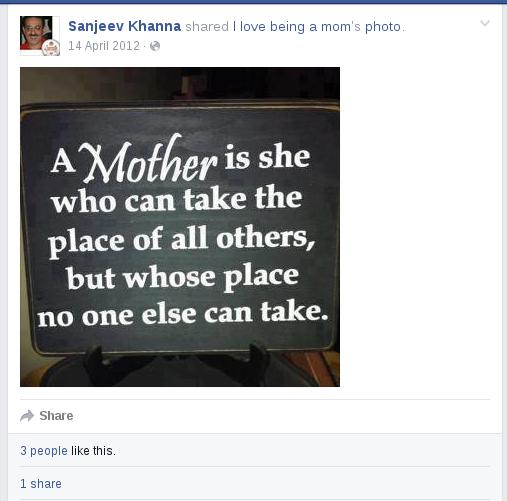Click 'no one else can take.' line in the photo
The width and height of the screenshot is (507, 501).
[x=183, y=312]
